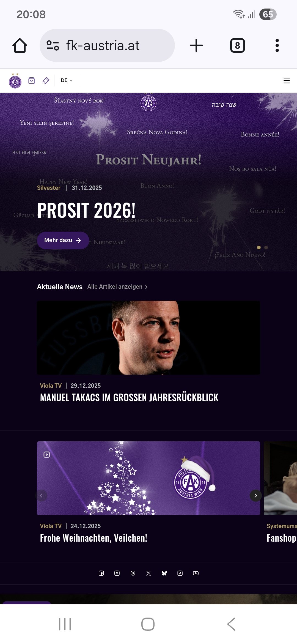Expand the DE language dropdown
The image size is (297, 644).
tap(67, 80)
